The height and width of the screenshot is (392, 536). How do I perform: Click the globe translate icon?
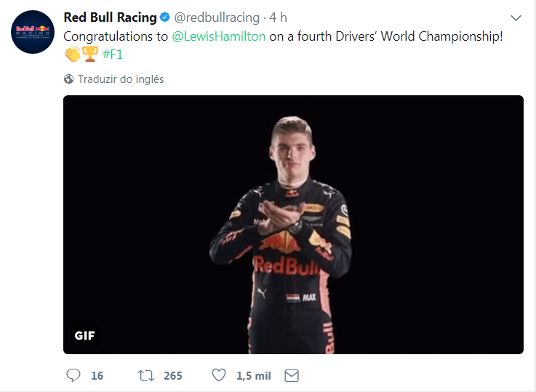[x=69, y=79]
